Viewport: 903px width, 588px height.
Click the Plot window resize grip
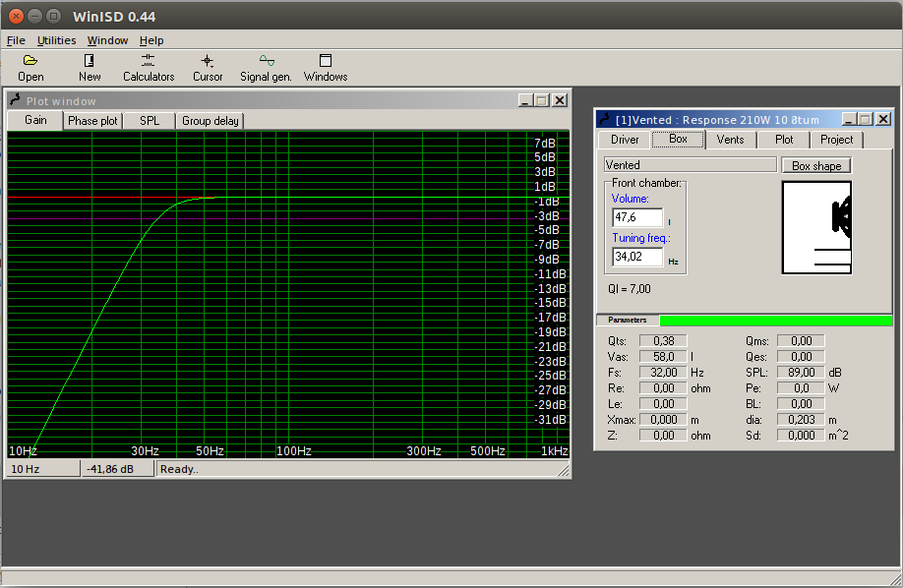[564, 471]
